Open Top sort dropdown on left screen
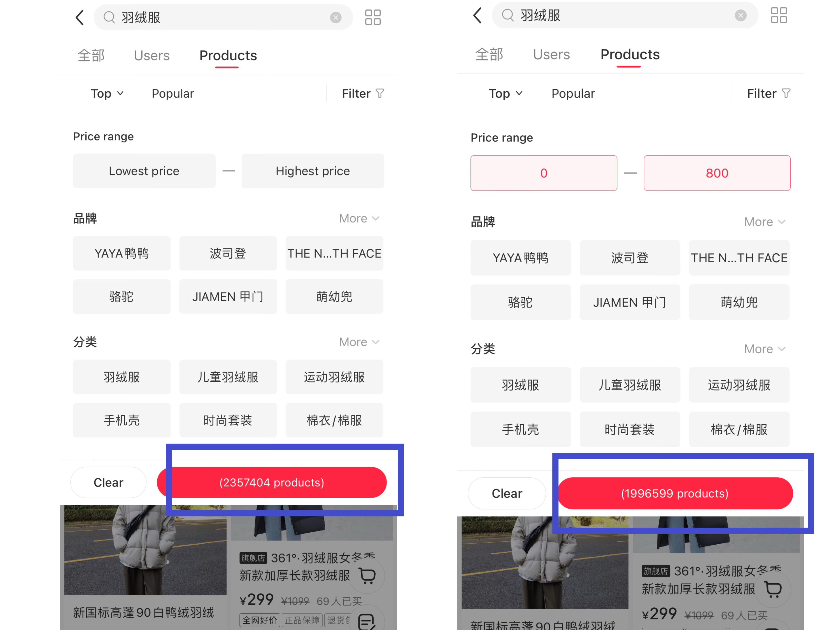This screenshot has height=630, width=840. click(x=107, y=93)
